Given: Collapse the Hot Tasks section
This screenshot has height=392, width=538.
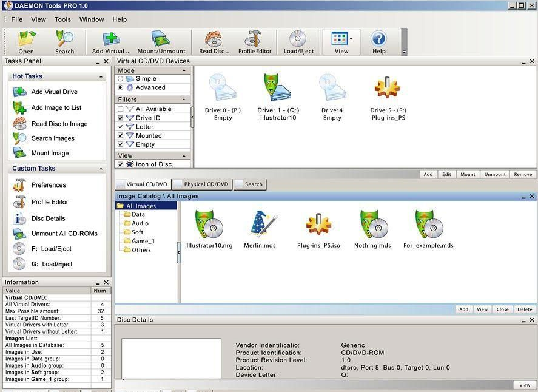Looking at the screenshot, I should tap(101, 77).
